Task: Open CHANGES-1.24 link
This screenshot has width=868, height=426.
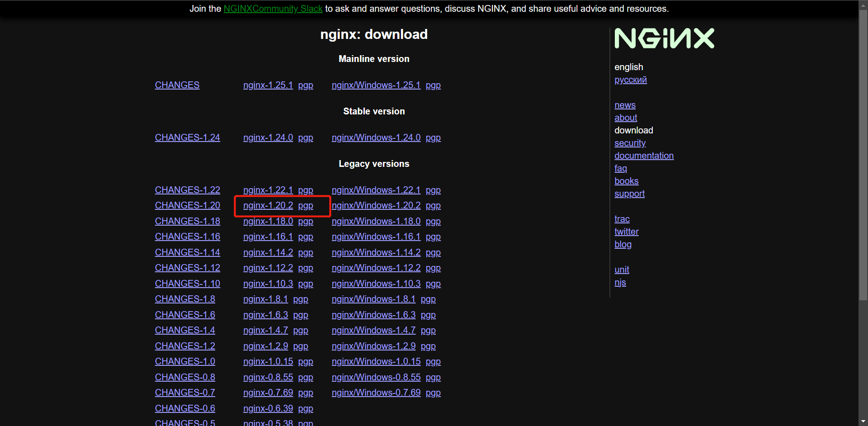Action: [188, 137]
